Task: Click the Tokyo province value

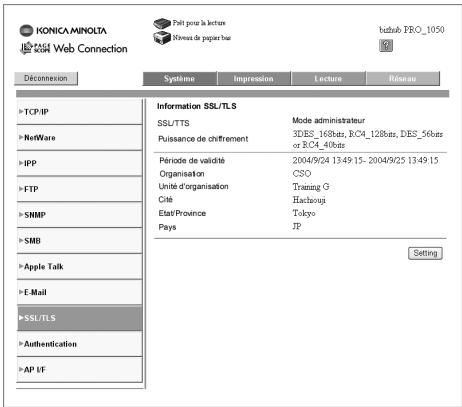Action: 304,213
